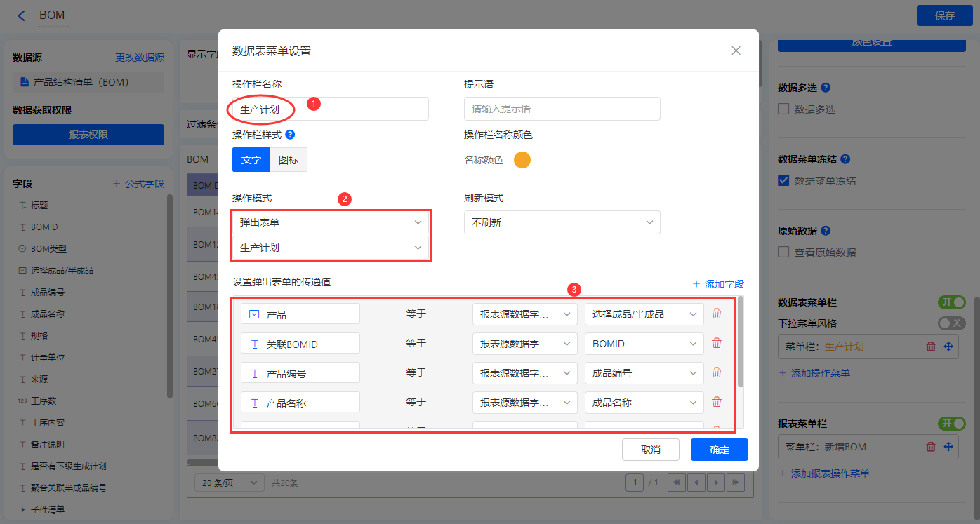Click help icon beside 数据多选
The height and width of the screenshot is (524, 980).
[826, 88]
